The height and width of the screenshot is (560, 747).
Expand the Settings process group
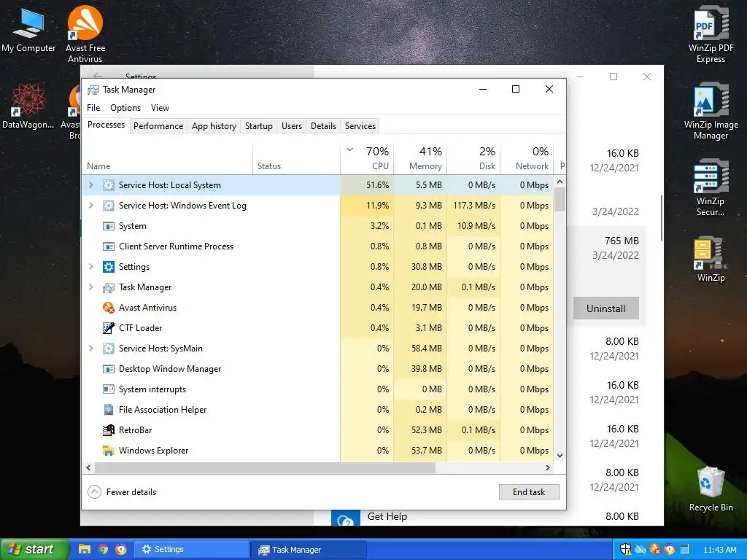point(91,267)
